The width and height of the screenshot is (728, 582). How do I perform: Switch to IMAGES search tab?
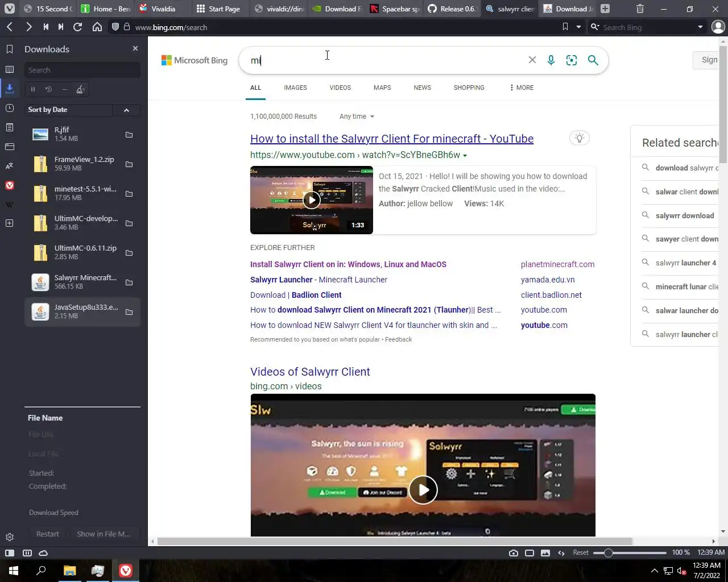[295, 88]
